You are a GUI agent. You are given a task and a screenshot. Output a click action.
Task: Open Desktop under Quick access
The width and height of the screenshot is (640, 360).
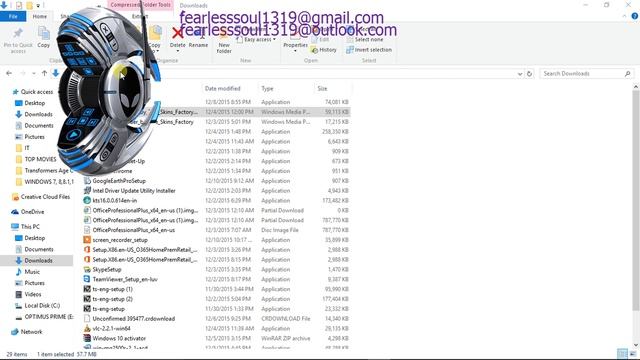[x=30, y=103]
